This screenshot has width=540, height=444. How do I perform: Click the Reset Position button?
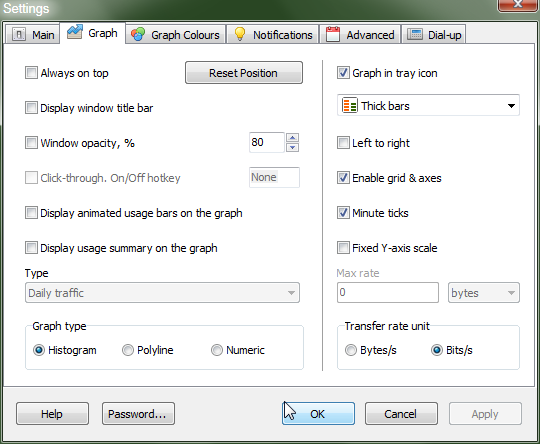244,73
